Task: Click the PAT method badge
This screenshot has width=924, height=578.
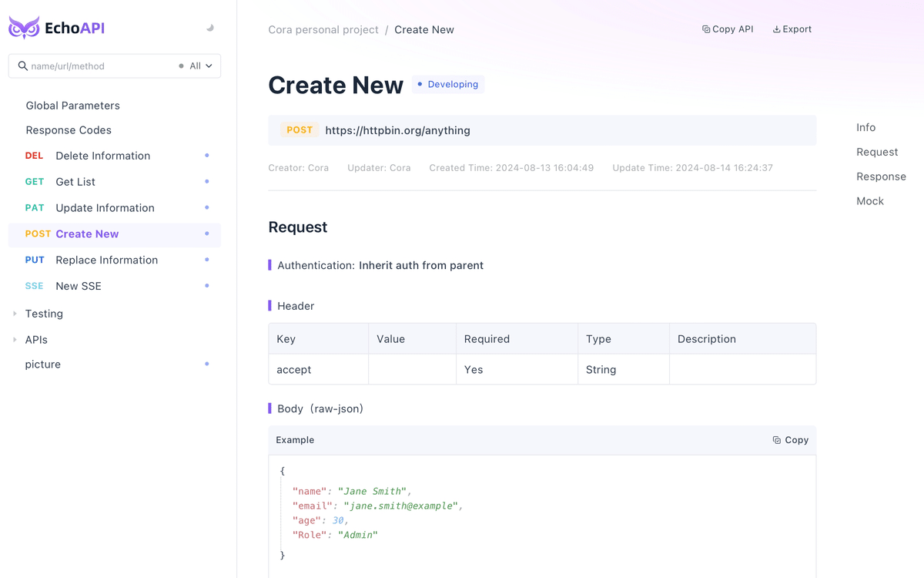Action: click(35, 208)
